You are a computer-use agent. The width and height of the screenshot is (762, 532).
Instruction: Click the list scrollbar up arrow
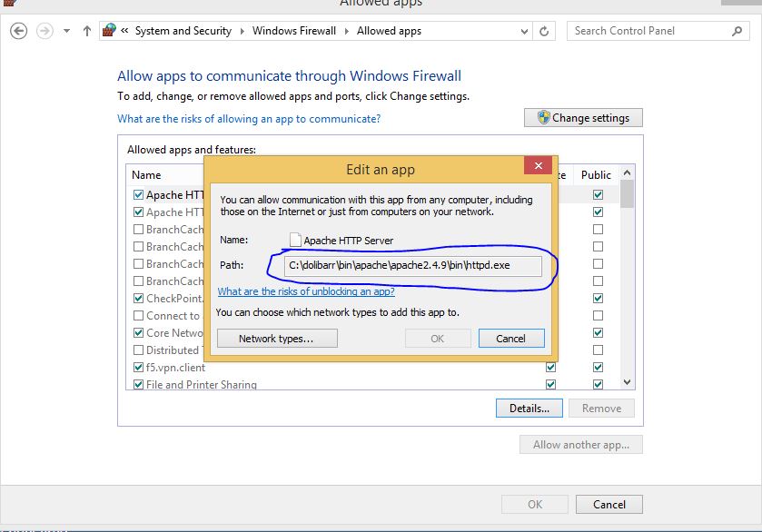tap(627, 173)
